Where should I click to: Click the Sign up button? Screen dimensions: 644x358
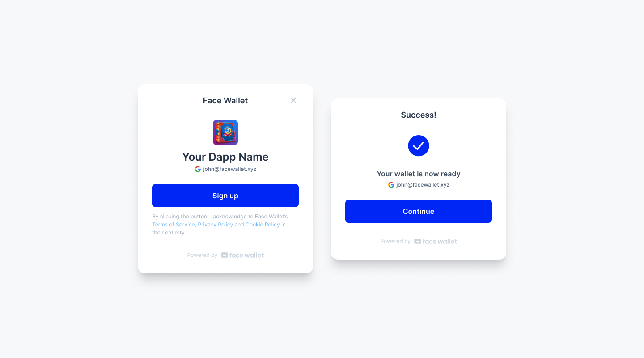[225, 196]
